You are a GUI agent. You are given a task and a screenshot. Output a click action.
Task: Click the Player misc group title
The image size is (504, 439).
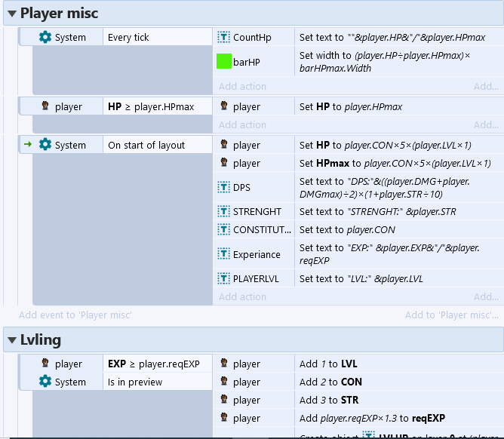coord(59,13)
